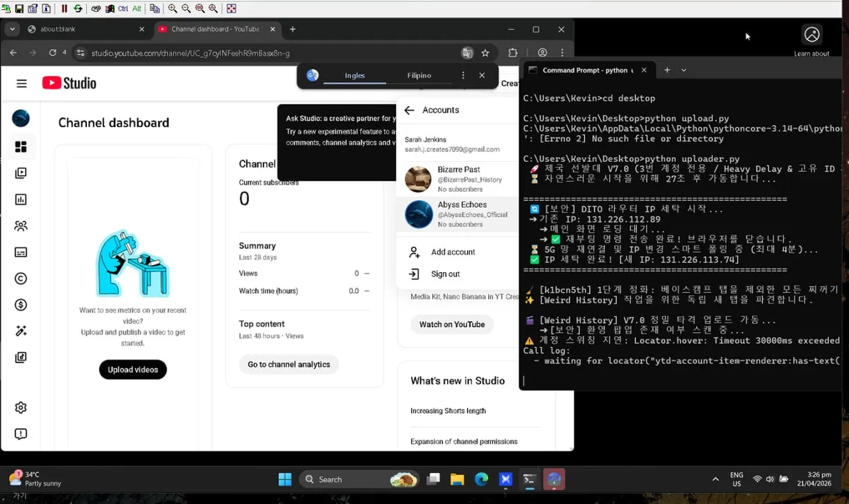This screenshot has width=849, height=504.
Task: Click Sign out in Accounts menu
Action: click(x=457, y=274)
